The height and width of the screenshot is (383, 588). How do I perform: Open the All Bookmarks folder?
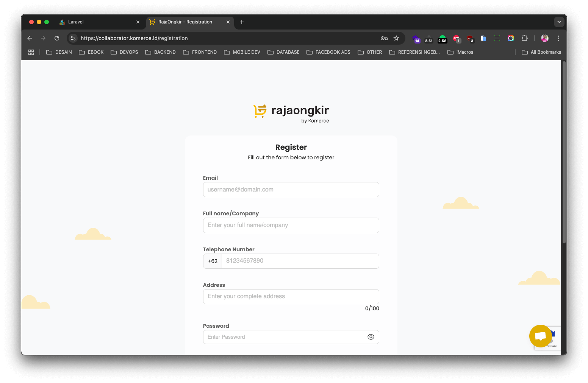tap(541, 52)
